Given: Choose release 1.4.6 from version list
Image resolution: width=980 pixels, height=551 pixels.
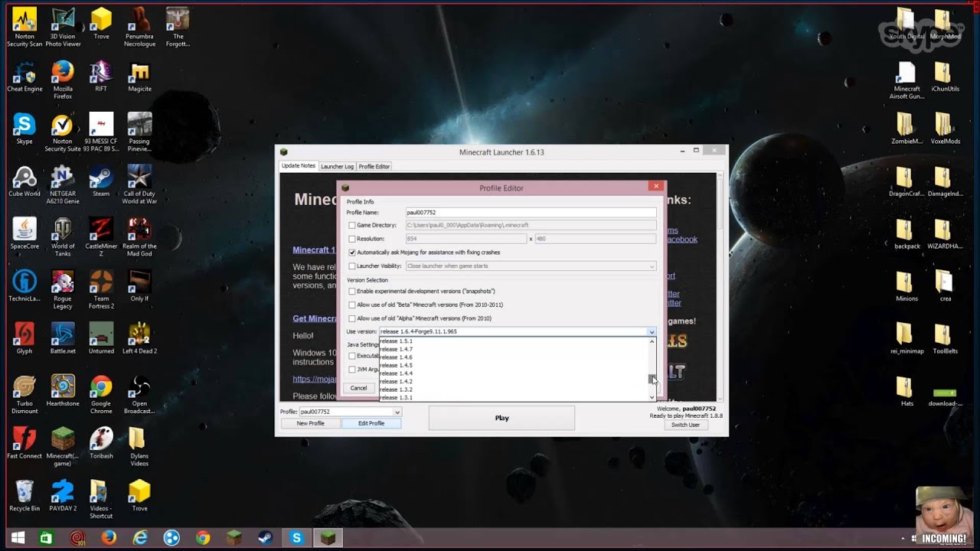Looking at the screenshot, I should click(x=514, y=357).
